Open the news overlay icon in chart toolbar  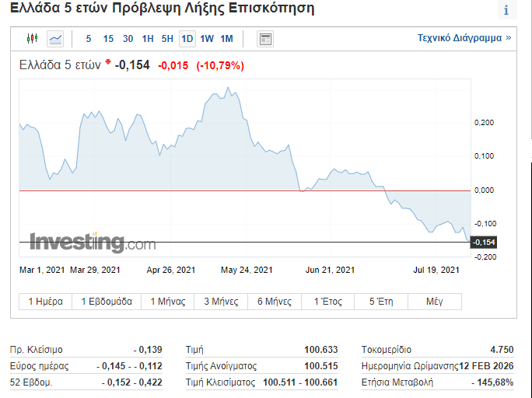265,38
